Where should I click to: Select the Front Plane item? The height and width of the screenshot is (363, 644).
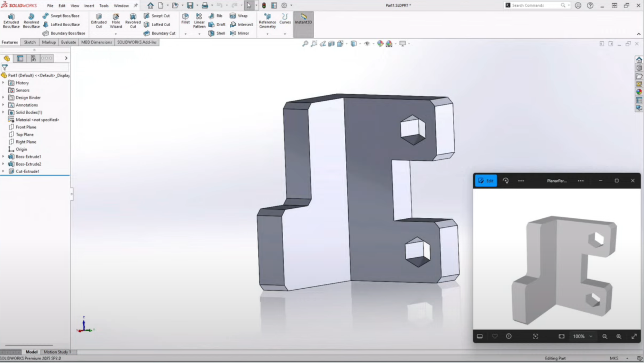[26, 127]
